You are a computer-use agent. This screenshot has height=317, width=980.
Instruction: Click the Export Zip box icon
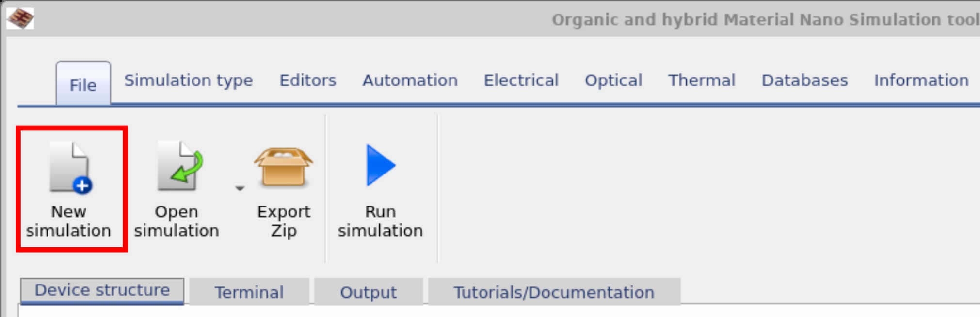click(x=284, y=168)
